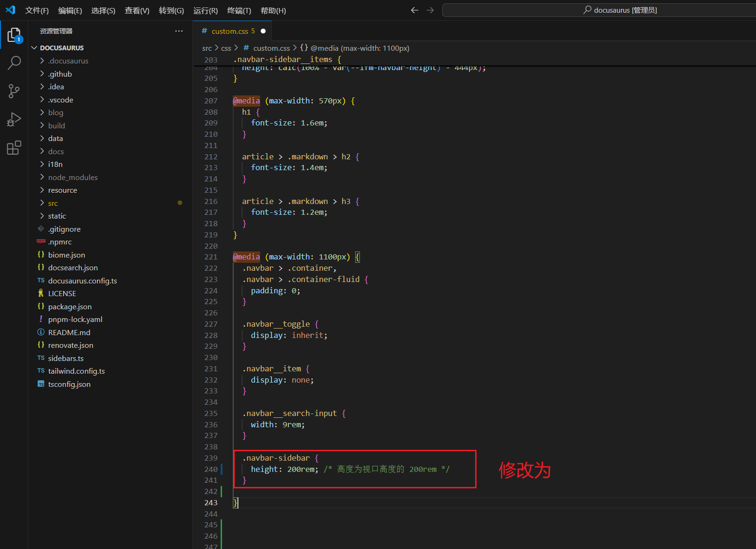Image resolution: width=756 pixels, height=549 pixels.
Task: Open the 编辑(E) menu
Action: 70,10
